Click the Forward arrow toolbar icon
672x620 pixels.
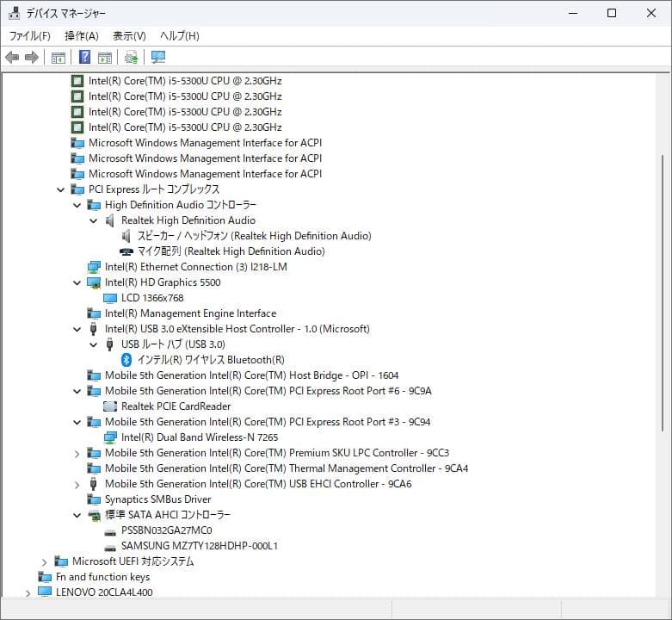click(32, 57)
